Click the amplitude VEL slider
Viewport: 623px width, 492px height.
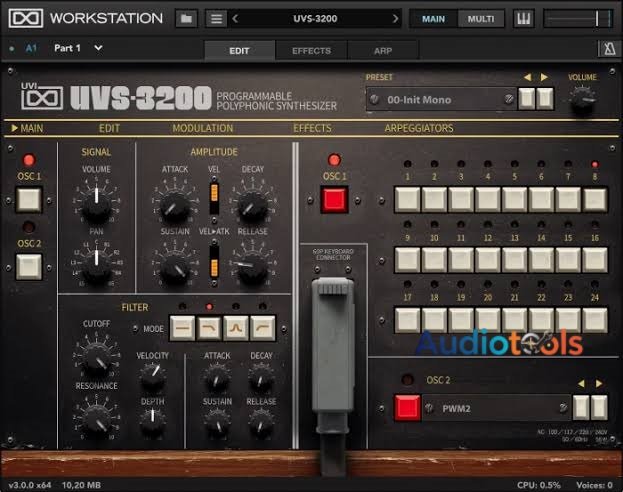click(214, 199)
